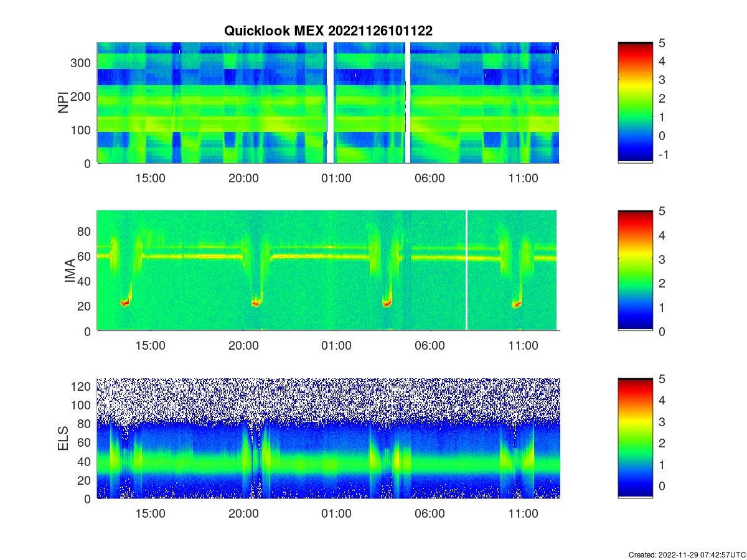
Task: Click the 20:00 tick label under NPI plot
Action: coord(243,178)
